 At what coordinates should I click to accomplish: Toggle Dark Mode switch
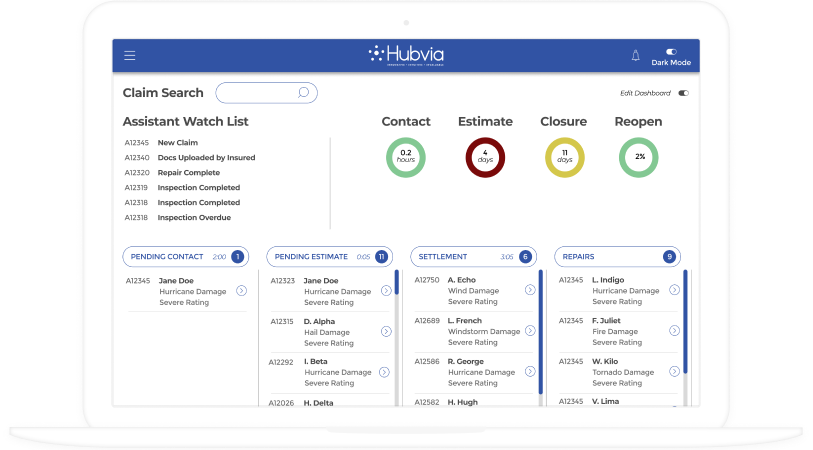671,51
